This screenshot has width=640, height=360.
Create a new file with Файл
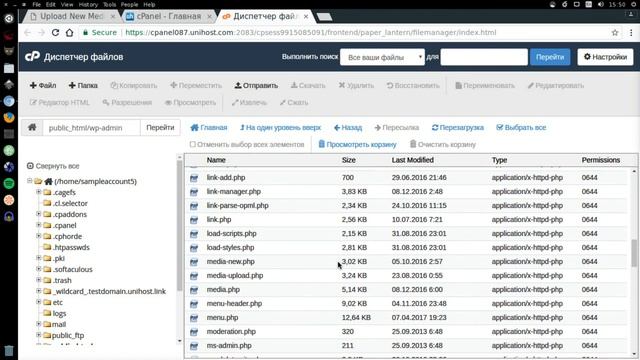tap(43, 85)
